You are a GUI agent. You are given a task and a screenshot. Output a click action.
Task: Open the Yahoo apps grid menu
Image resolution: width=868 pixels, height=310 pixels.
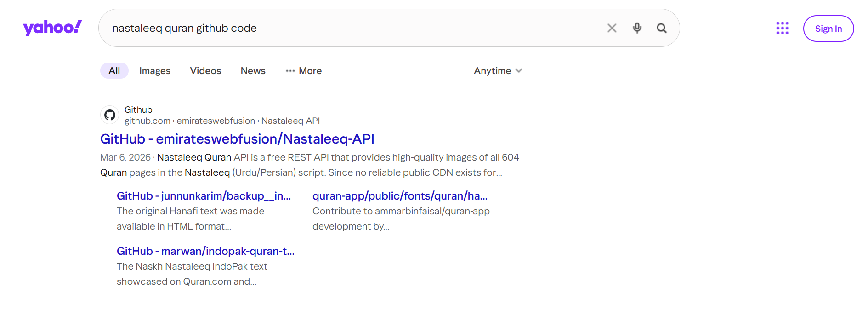pos(782,28)
